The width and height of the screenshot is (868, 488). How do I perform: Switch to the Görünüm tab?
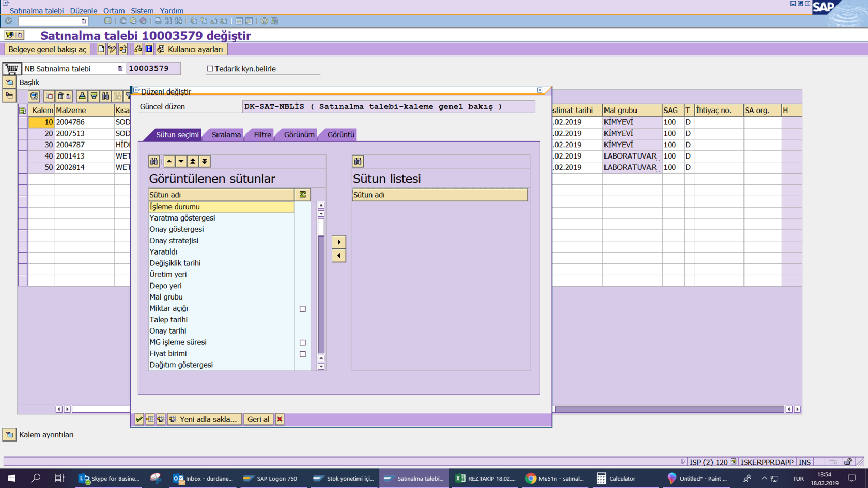(x=299, y=135)
